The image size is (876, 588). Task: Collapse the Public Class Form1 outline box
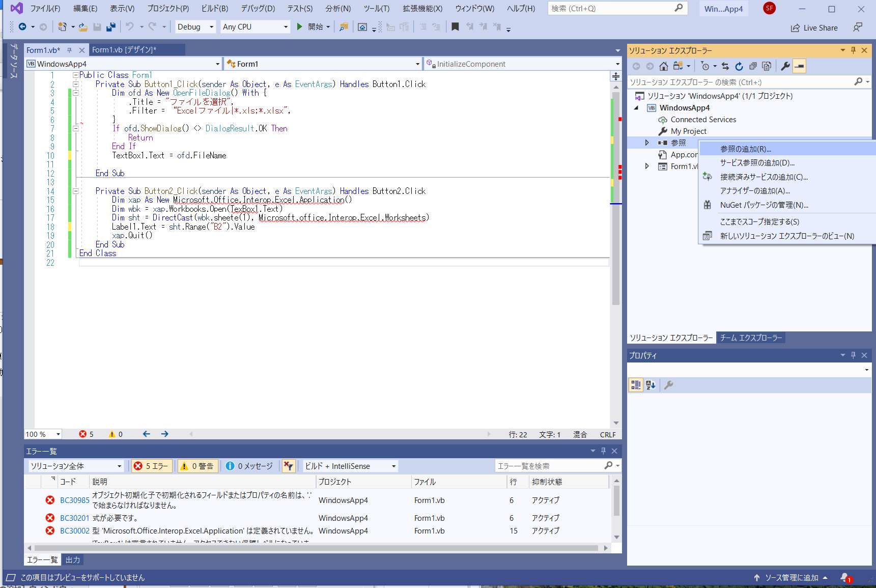click(75, 75)
